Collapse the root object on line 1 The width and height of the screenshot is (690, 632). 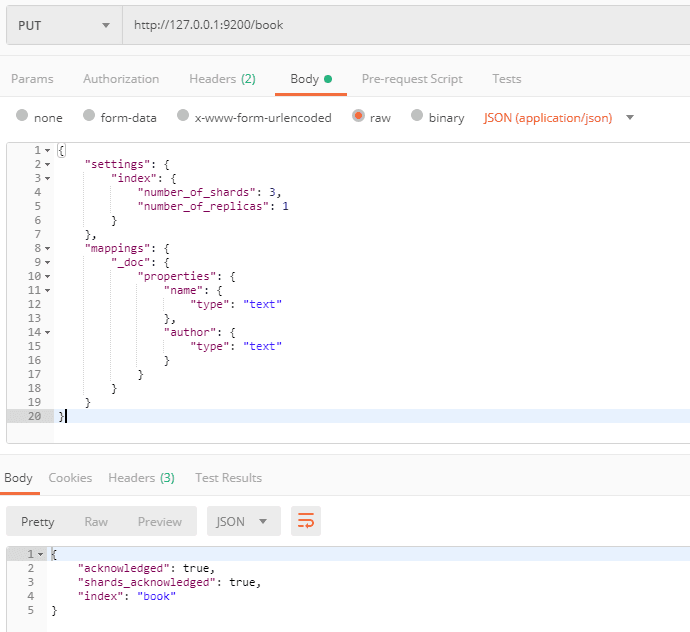coord(48,151)
